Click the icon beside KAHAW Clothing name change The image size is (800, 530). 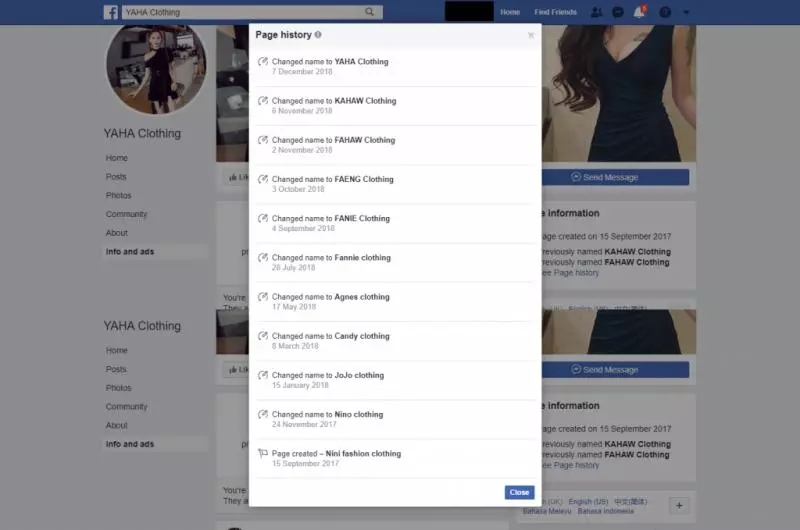click(x=263, y=101)
